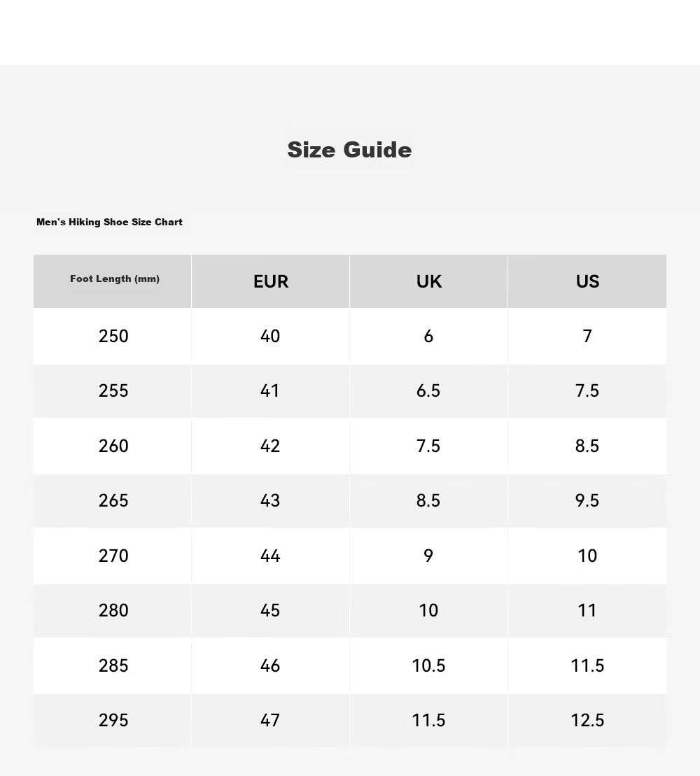Click US size 12.5 cell

click(587, 720)
